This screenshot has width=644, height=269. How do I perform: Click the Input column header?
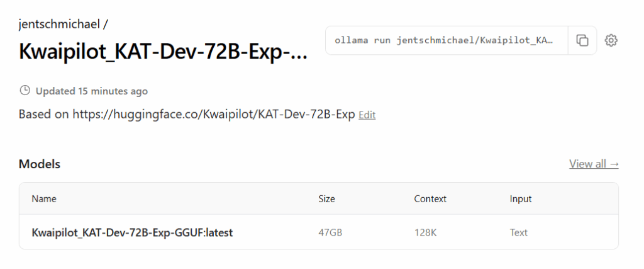[x=521, y=198]
